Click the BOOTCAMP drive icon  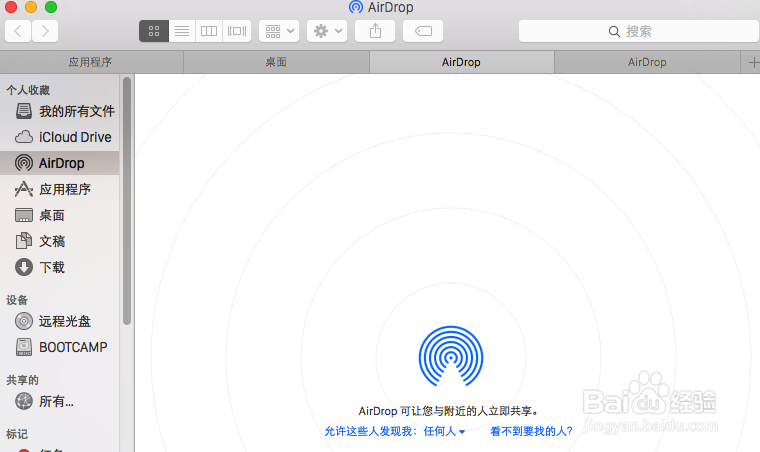click(24, 347)
